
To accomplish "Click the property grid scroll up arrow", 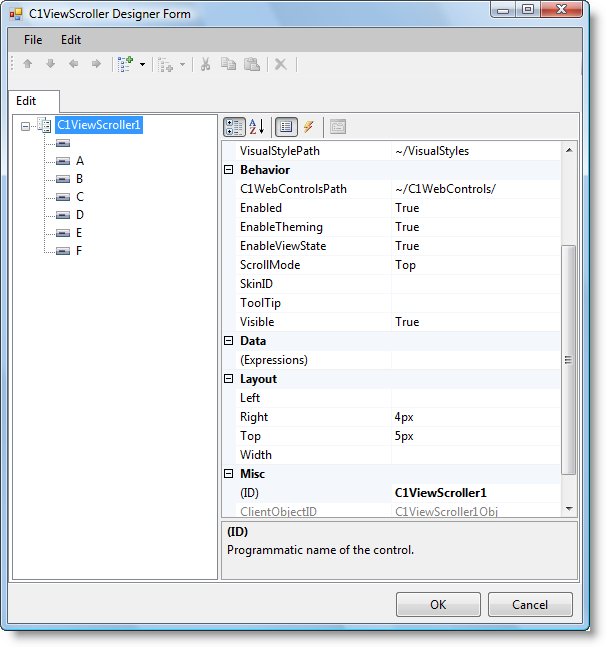I will tap(569, 150).
